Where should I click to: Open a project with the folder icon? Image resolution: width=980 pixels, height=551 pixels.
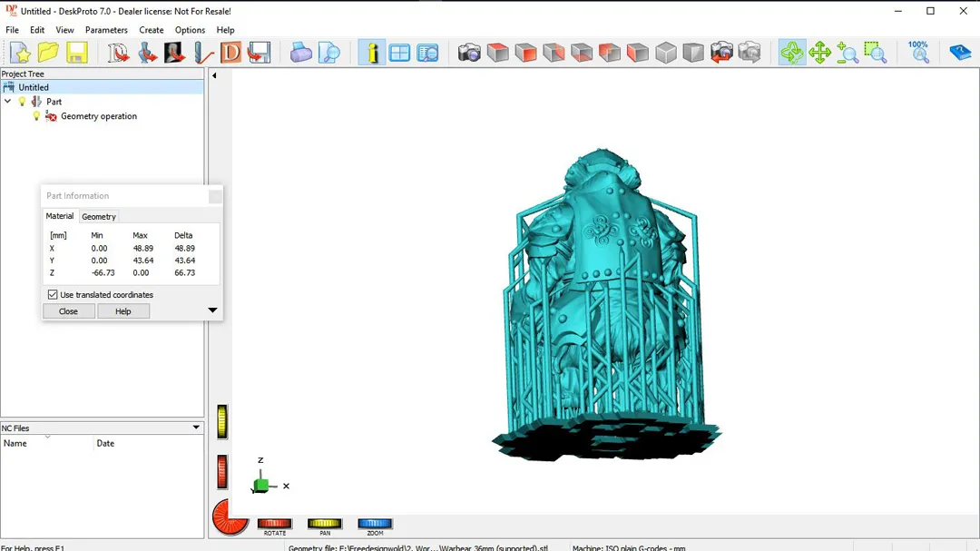click(48, 53)
